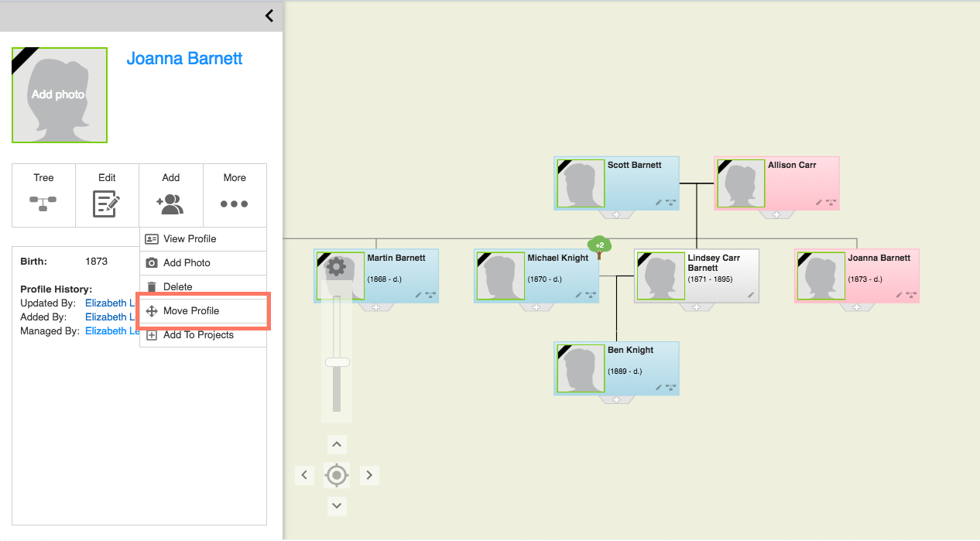Click the Tree view icon
This screenshot has width=980, height=541.
coord(43,203)
